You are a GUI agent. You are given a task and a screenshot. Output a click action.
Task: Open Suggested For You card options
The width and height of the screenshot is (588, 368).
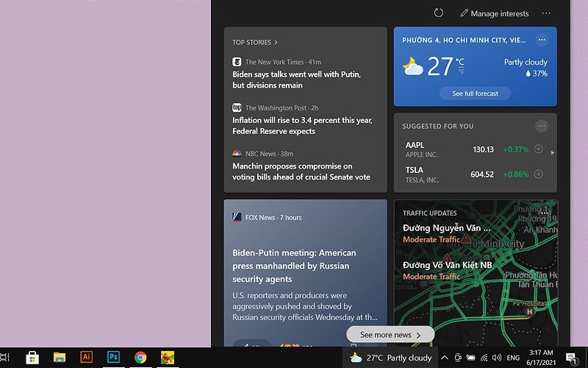(x=542, y=126)
